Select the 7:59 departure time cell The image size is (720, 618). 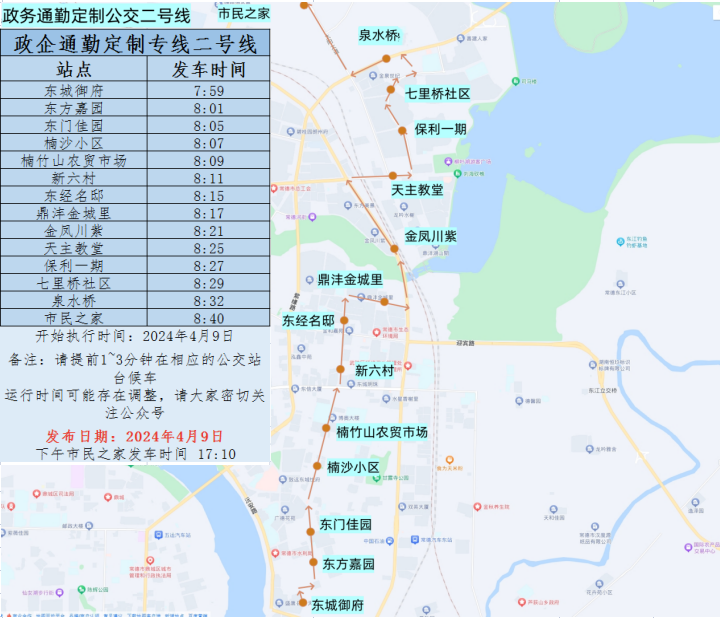click(208, 91)
